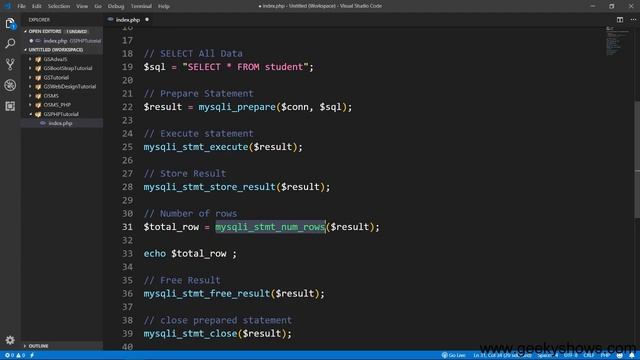Open the Selection menu

tap(59, 6)
